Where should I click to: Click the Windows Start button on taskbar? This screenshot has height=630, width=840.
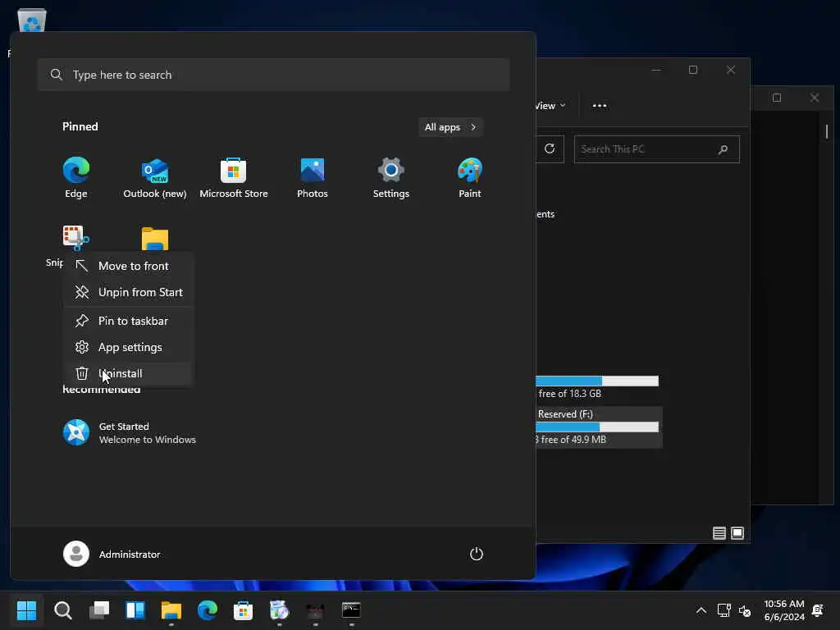pyautogui.click(x=26, y=610)
